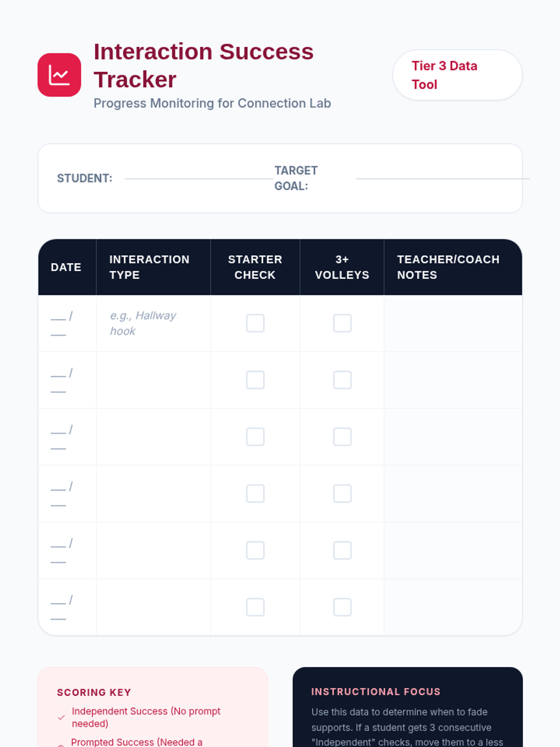Check the last row's Starter Check box
This screenshot has height=747, width=560.
click(255, 607)
